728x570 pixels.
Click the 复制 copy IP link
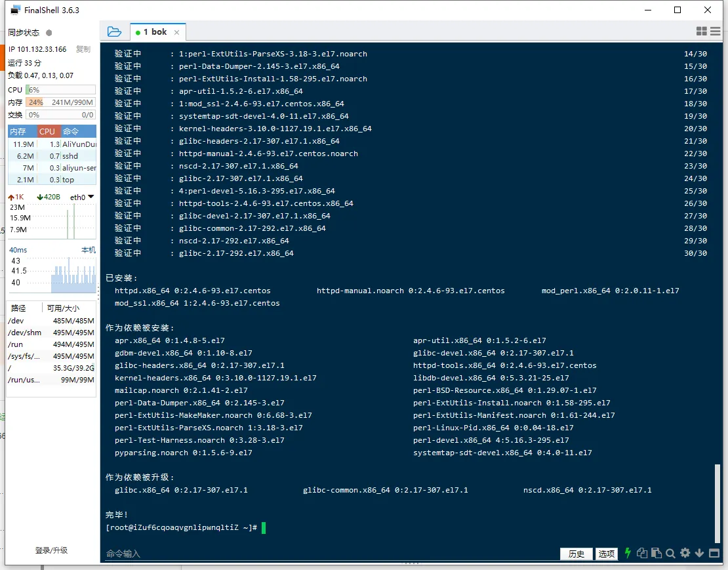(83, 49)
